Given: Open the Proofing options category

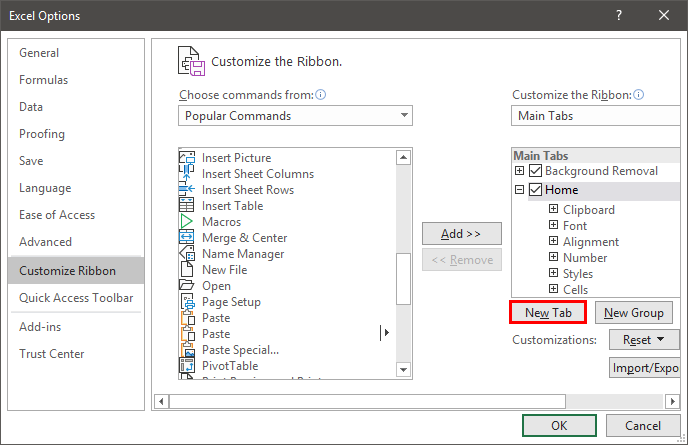Looking at the screenshot, I should pyautogui.click(x=76, y=134).
